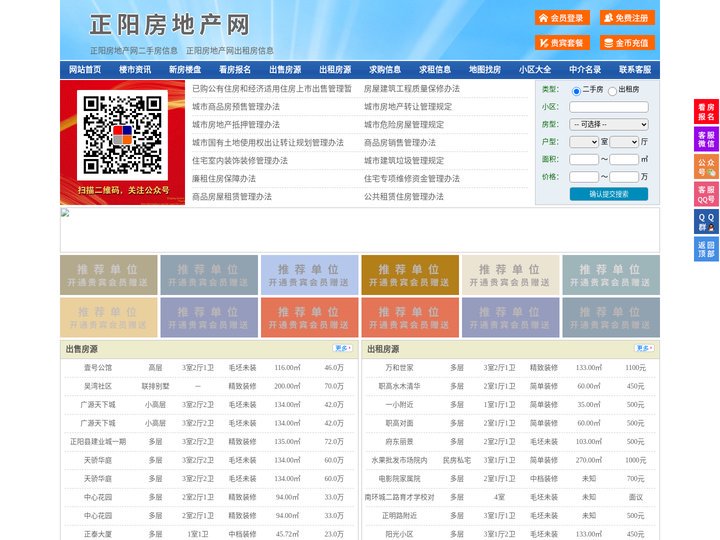Open 出售房源 navigation item
720x540 pixels.
(x=285, y=70)
